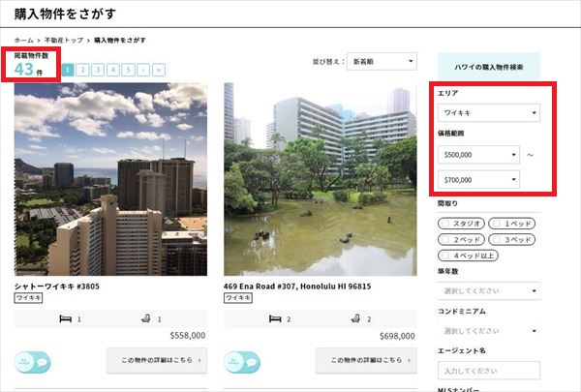Click 不動産トップ breadcrumb link

[64, 40]
